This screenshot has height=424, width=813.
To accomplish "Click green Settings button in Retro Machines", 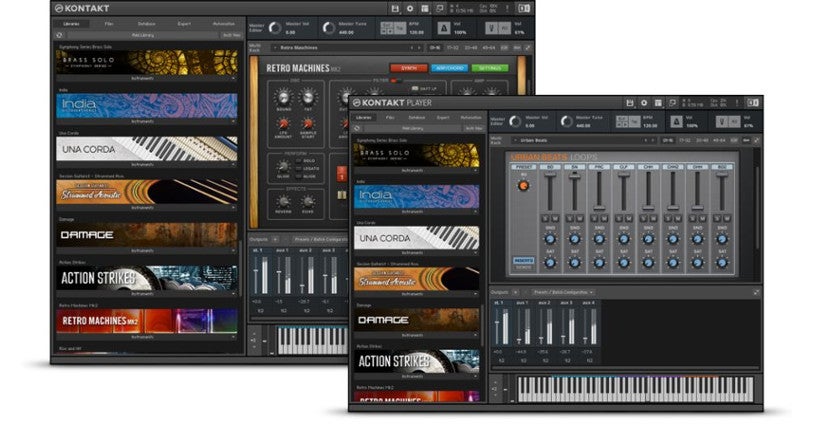I will [489, 68].
